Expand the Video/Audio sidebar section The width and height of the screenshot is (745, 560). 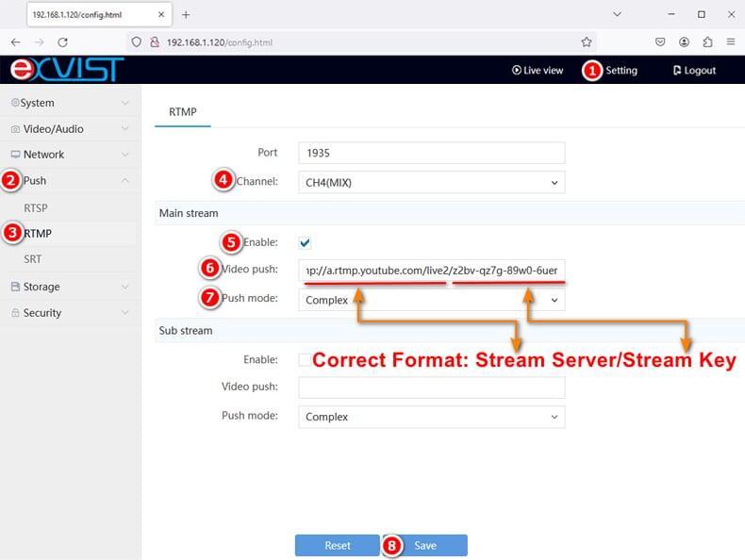(71, 129)
